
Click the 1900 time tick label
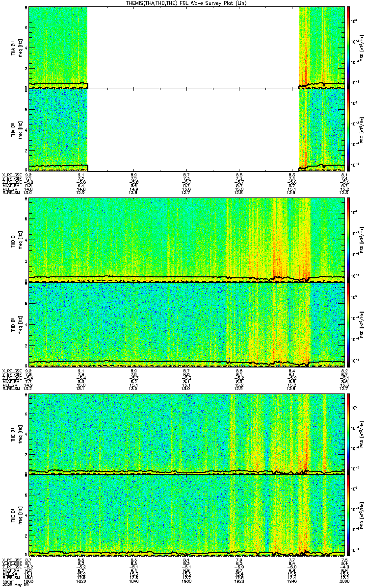point(186,581)
